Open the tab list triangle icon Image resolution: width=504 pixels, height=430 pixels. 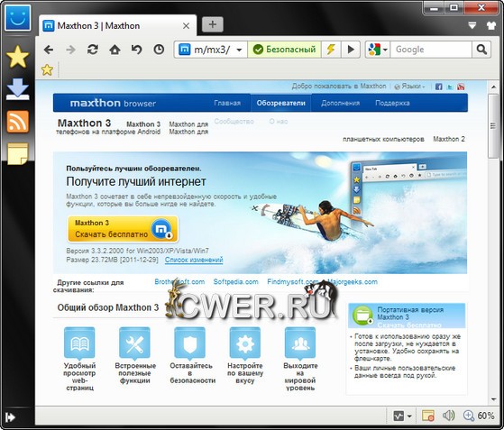coord(472,25)
